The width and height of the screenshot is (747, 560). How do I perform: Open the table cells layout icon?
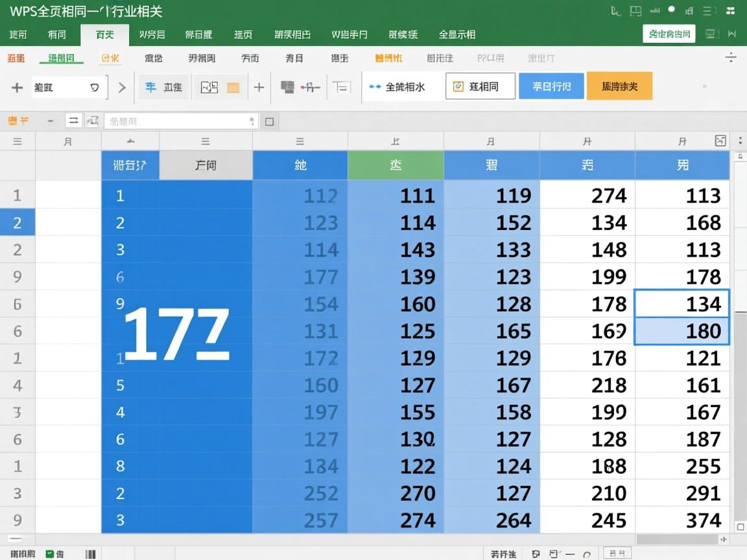click(x=340, y=86)
